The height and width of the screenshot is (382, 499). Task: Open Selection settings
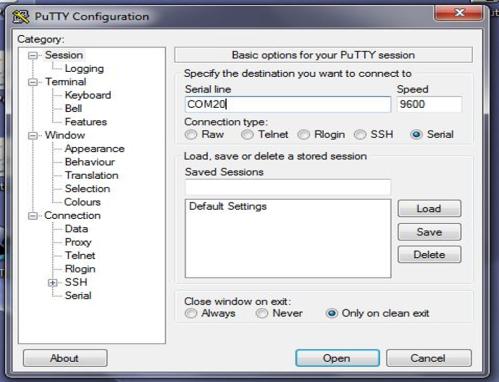tap(88, 189)
